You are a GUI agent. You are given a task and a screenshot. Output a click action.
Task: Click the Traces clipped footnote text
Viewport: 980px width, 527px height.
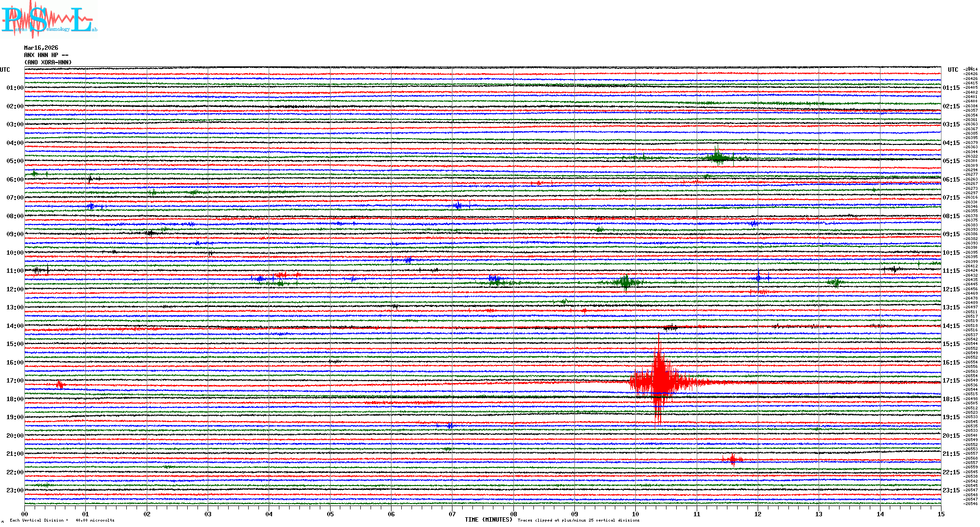pos(578,520)
